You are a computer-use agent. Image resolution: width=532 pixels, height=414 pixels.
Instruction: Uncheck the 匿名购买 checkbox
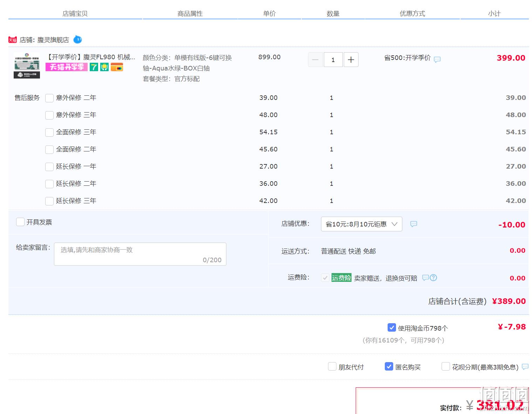[389, 366]
